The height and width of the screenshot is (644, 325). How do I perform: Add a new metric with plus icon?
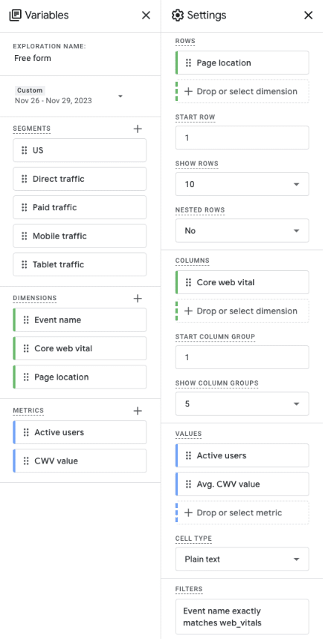click(x=138, y=411)
